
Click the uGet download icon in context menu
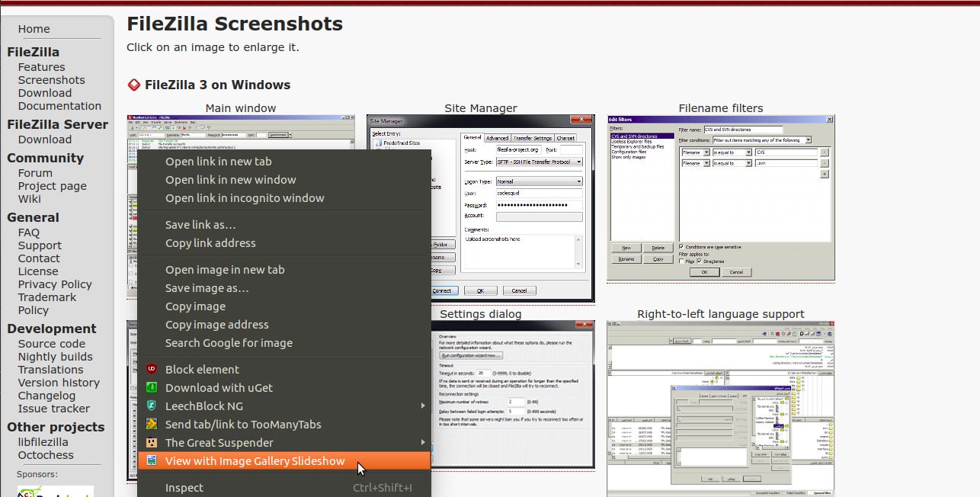pyautogui.click(x=152, y=387)
